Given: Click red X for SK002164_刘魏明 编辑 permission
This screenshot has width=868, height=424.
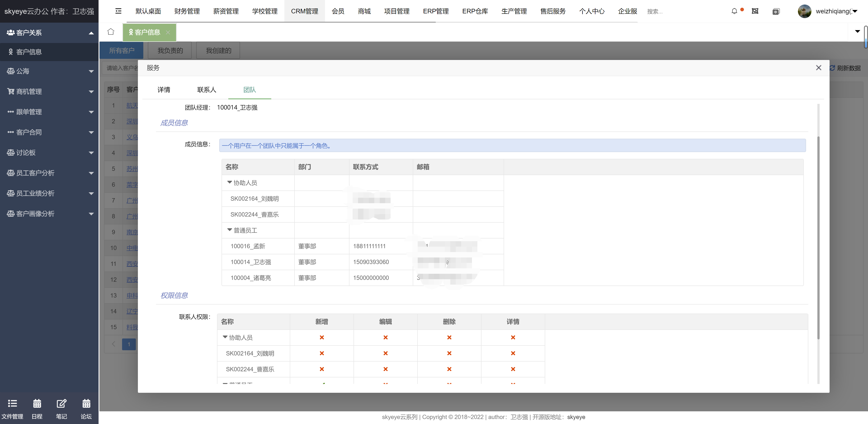Looking at the screenshot, I should pyautogui.click(x=385, y=353).
